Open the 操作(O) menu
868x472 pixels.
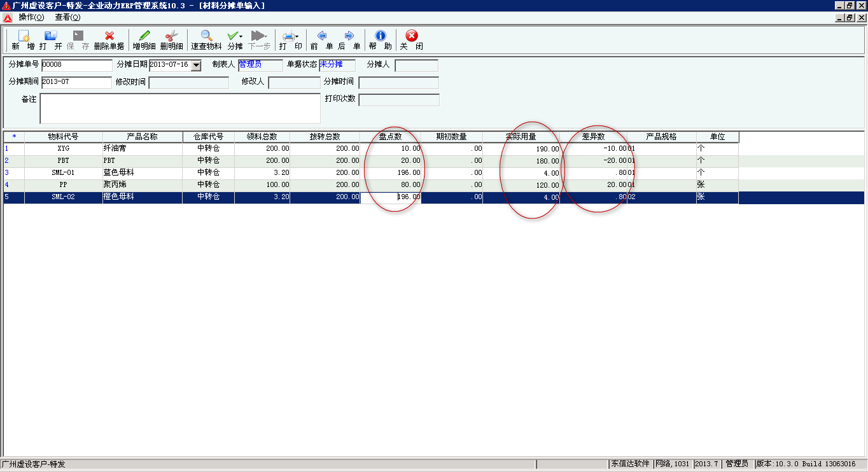(31, 17)
